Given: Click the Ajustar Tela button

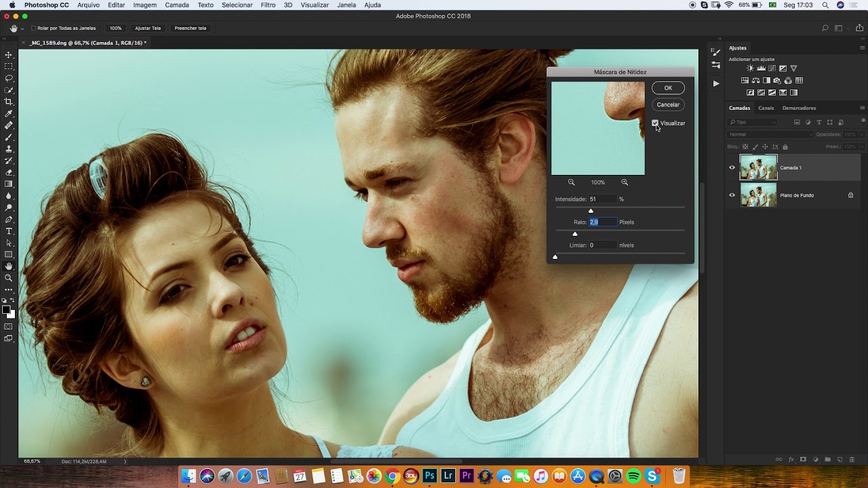Looking at the screenshot, I should tap(148, 28).
